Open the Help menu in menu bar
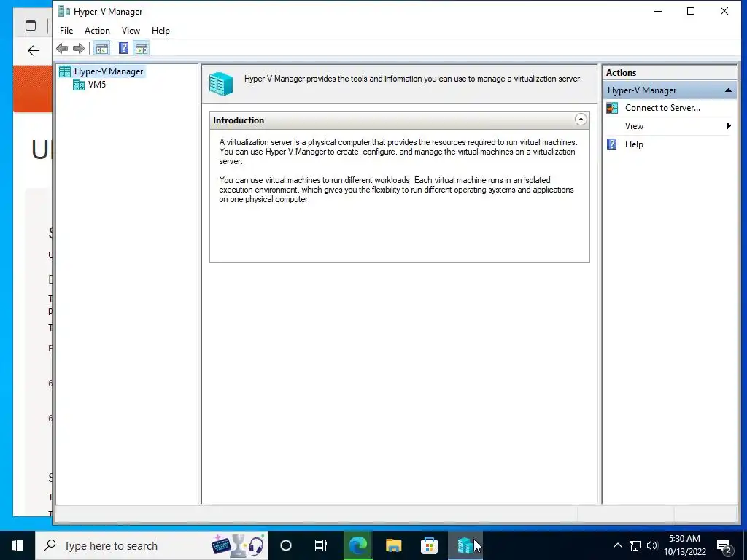This screenshot has width=747, height=560. coord(160,31)
